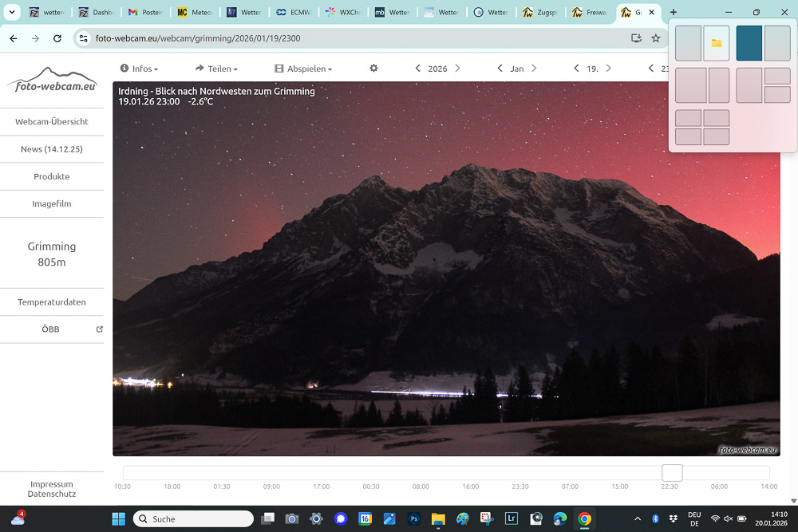This screenshot has height=532, width=798.
Task: Open Photoshop from the taskbar
Action: pyautogui.click(x=413, y=518)
